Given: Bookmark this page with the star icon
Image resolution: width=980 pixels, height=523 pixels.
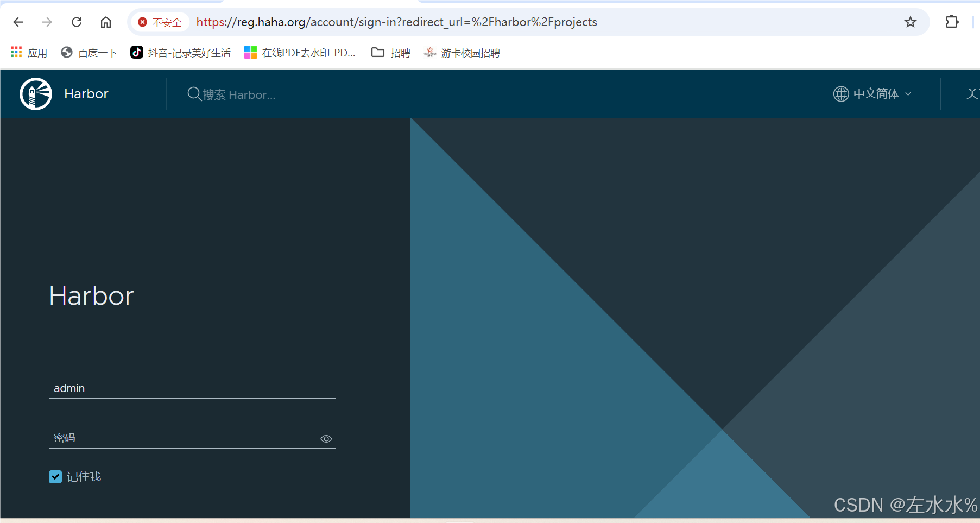Looking at the screenshot, I should (911, 22).
